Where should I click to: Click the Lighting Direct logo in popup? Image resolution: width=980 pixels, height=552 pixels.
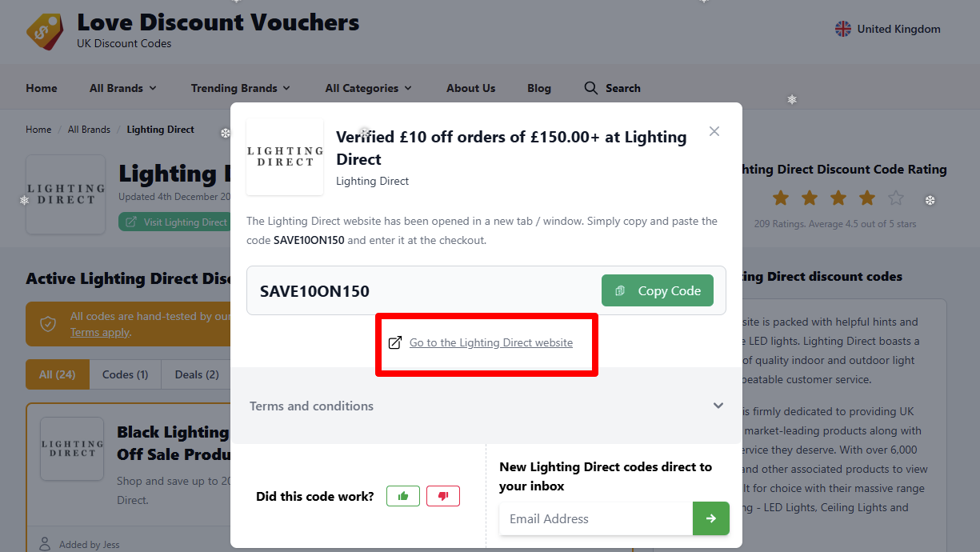285,157
